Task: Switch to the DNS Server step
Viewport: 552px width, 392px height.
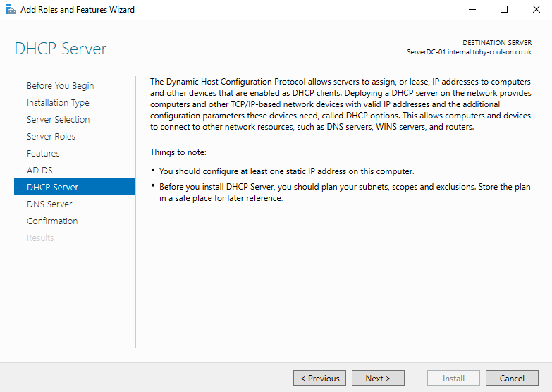Action: coord(49,204)
